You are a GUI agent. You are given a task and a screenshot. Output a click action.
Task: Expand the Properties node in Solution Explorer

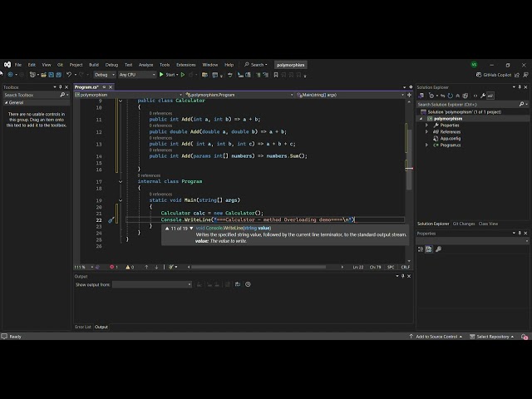[426, 126]
